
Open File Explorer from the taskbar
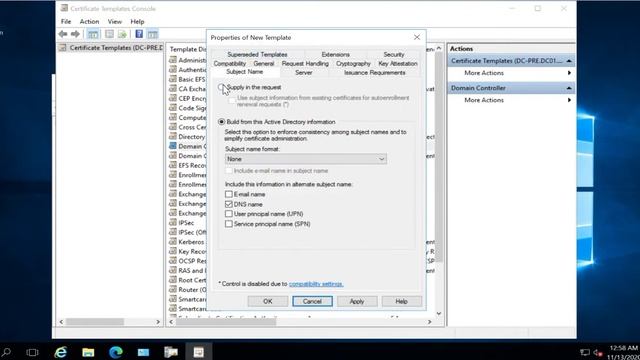pos(88,352)
